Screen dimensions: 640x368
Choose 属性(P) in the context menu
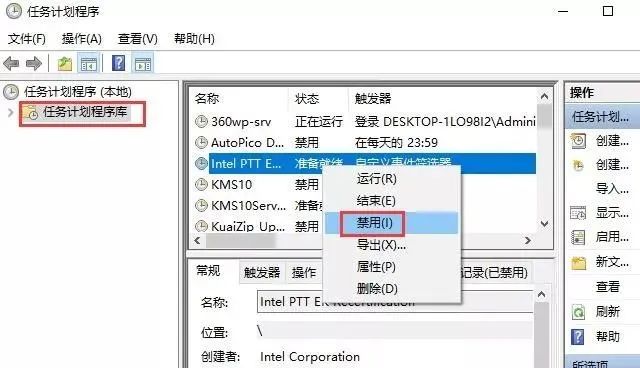392,267
